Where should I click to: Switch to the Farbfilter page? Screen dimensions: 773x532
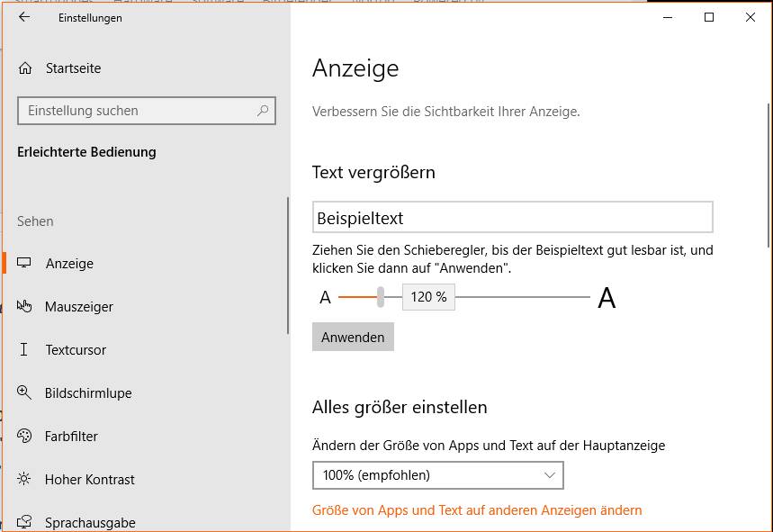(146, 437)
